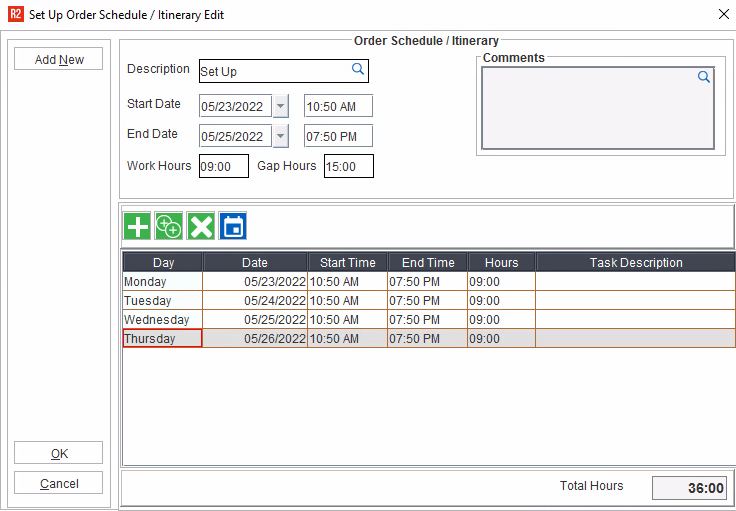Click the Description search magnifier icon
Image resolution: width=736 pixels, height=511 pixels.
click(x=357, y=70)
